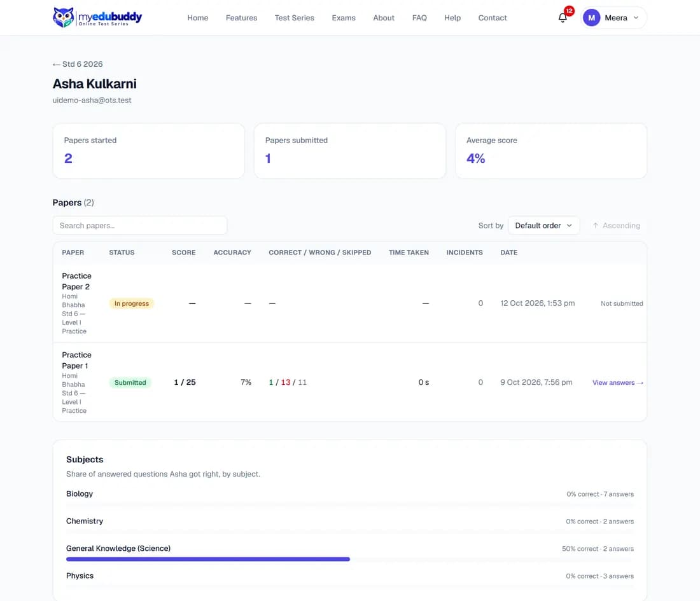Click the Meera avatar circle
The height and width of the screenshot is (601, 700).
(x=592, y=18)
